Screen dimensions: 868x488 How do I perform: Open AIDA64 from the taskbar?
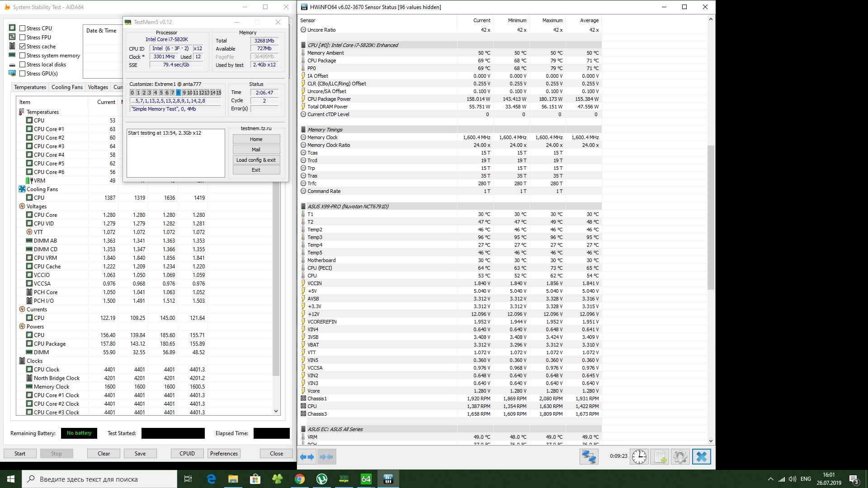366,479
